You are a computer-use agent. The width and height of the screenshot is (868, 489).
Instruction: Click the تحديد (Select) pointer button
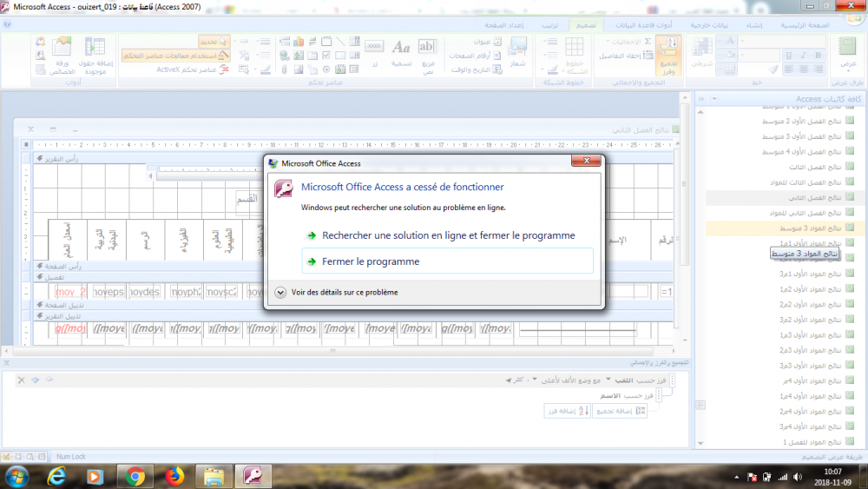click(x=214, y=42)
